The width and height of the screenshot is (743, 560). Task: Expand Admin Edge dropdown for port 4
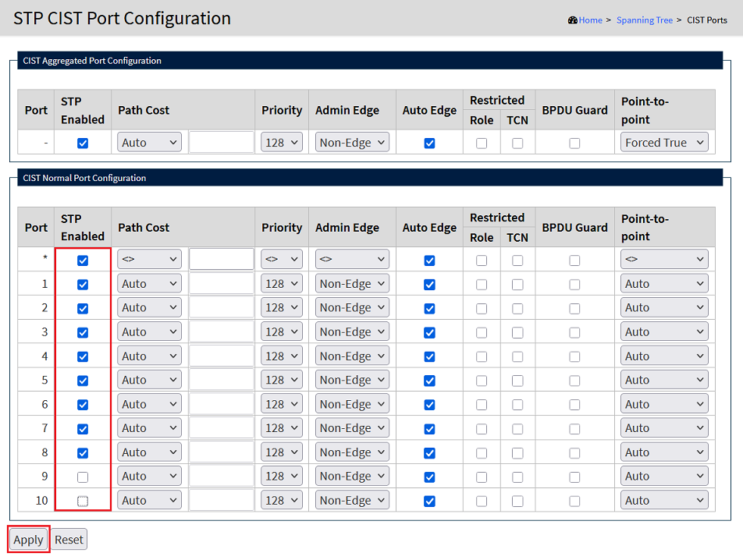[352, 356]
